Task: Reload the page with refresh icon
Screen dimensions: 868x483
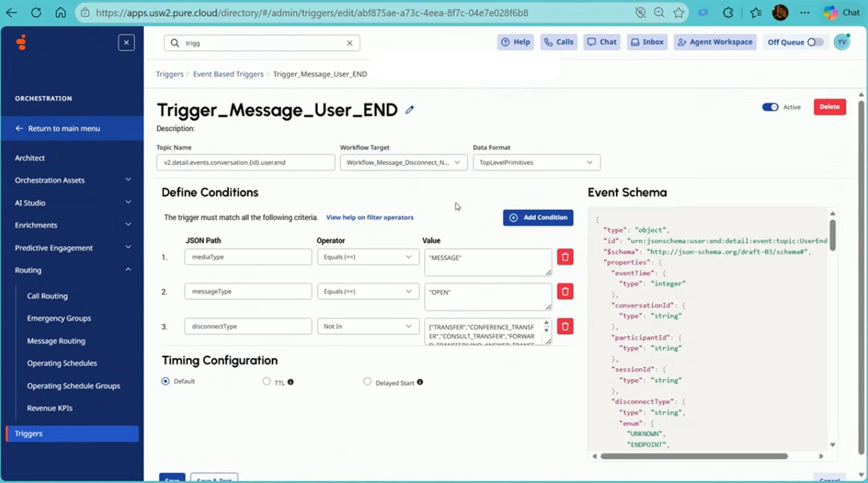Action: pyautogui.click(x=36, y=12)
